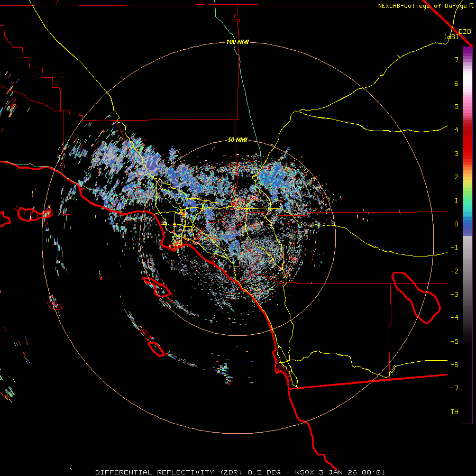Click the color scale value 1

(x=456, y=200)
